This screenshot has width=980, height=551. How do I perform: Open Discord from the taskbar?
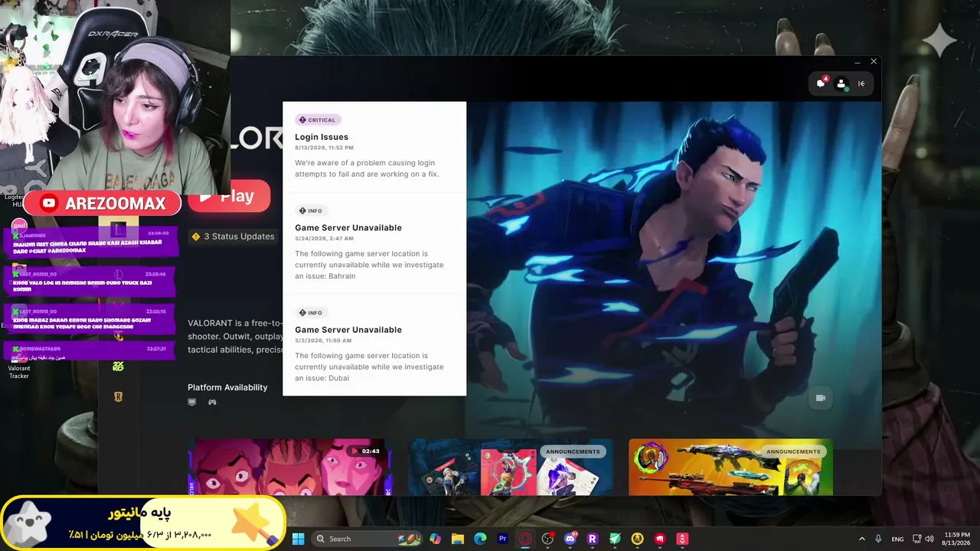570,539
